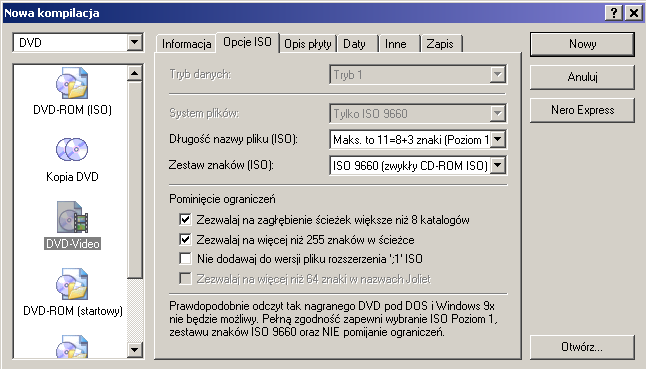
Task: Switch to the Informacja tab
Action: point(186,44)
